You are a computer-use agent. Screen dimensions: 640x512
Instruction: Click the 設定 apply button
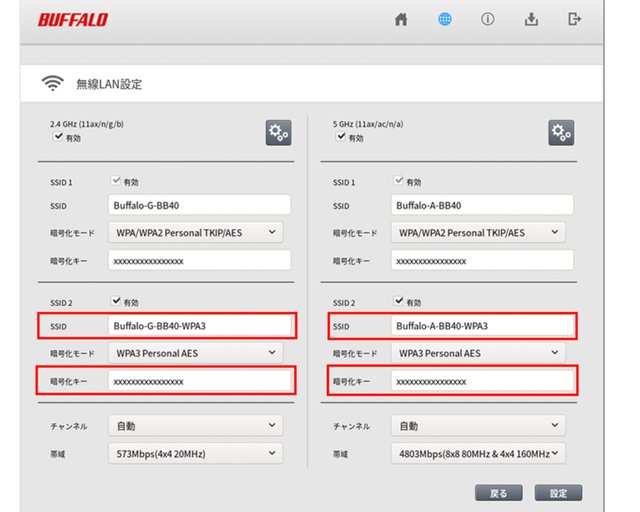click(558, 493)
